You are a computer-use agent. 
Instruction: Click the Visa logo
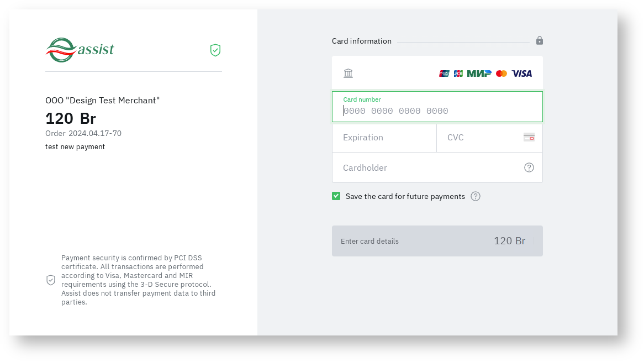(x=522, y=74)
